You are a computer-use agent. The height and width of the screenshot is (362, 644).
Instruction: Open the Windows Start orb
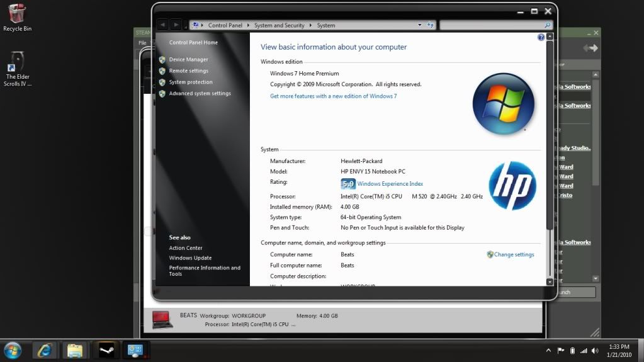click(x=13, y=351)
